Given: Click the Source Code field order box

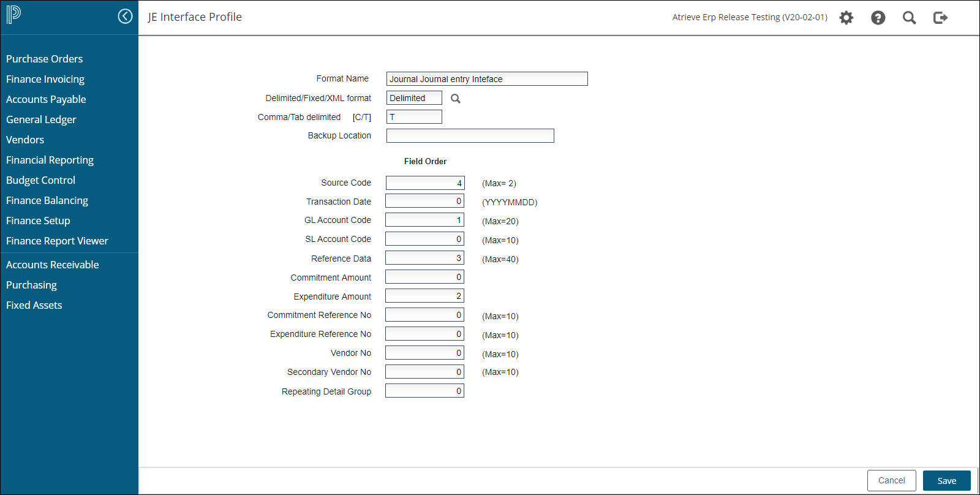Looking at the screenshot, I should (x=424, y=183).
